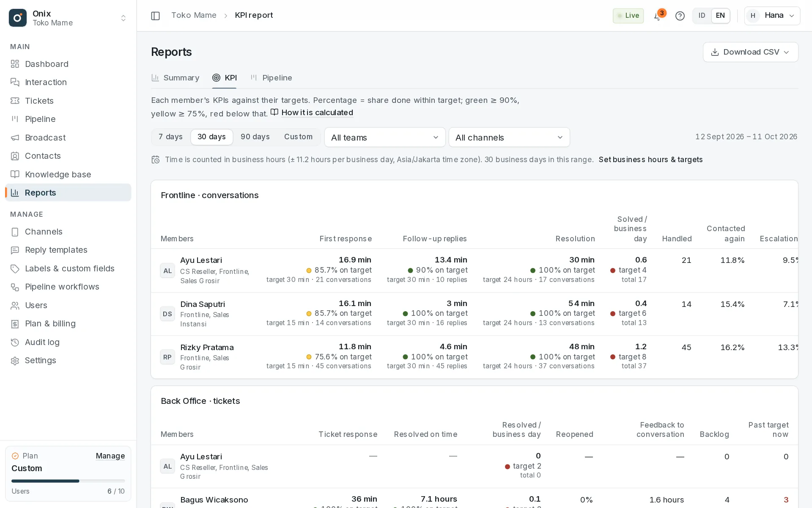This screenshot has width=812, height=508.
Task: Switch language to EN
Action: (721, 16)
